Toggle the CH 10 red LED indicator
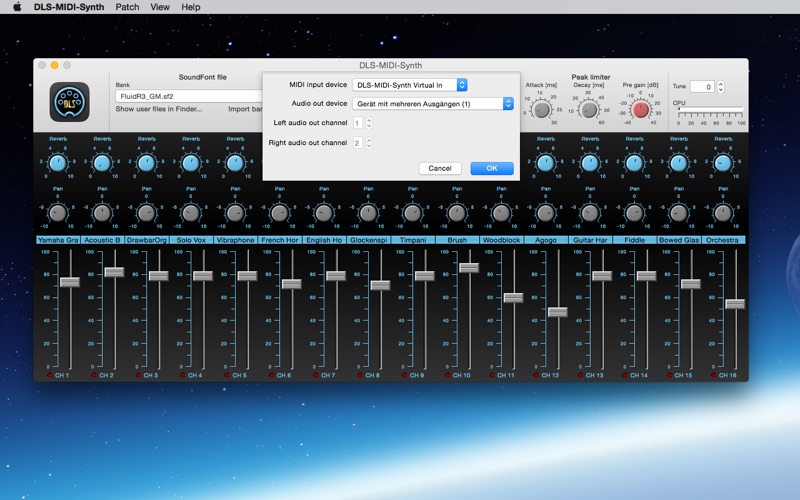 (x=447, y=376)
